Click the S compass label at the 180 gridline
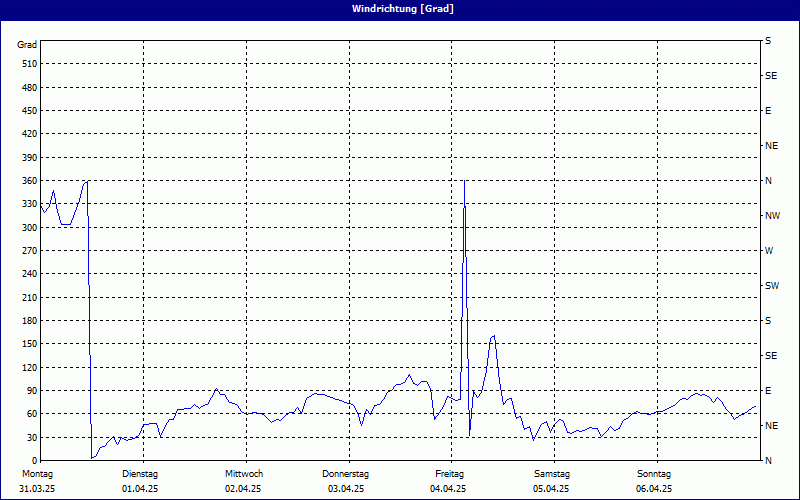Screen dimensions: 800x500 point(768,321)
